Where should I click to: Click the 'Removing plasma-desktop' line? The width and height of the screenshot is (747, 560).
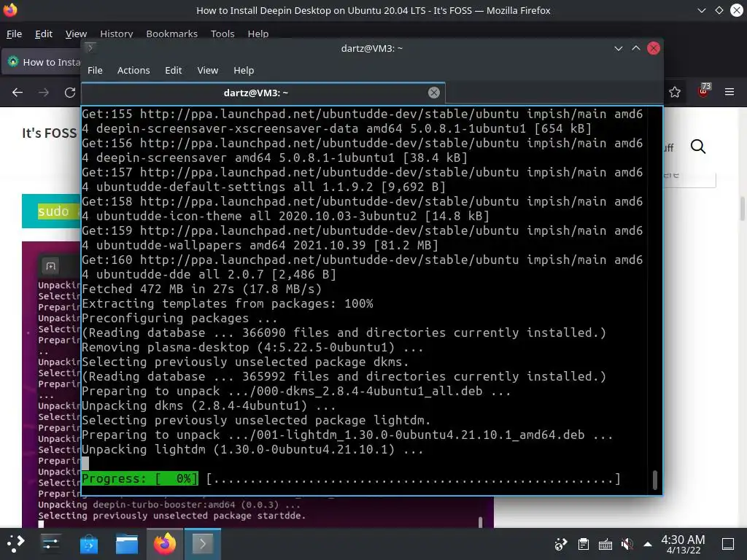pyautogui.click(x=252, y=347)
